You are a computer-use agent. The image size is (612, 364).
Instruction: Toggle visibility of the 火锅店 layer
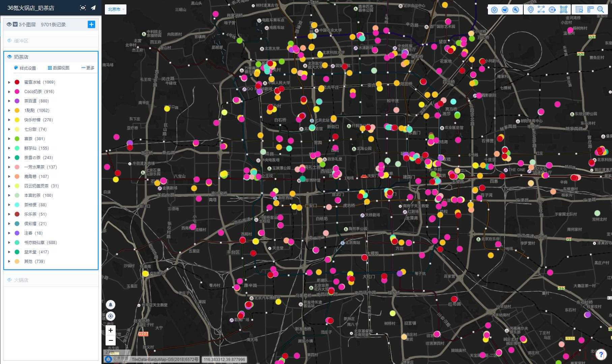coord(9,280)
